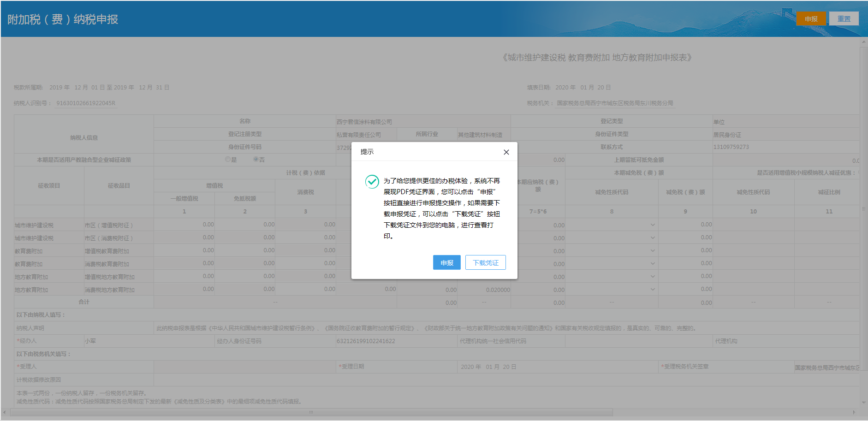This screenshot has height=421, width=868.
Task: Click the 消费税地方教育附加 row label
Action: 110,290
